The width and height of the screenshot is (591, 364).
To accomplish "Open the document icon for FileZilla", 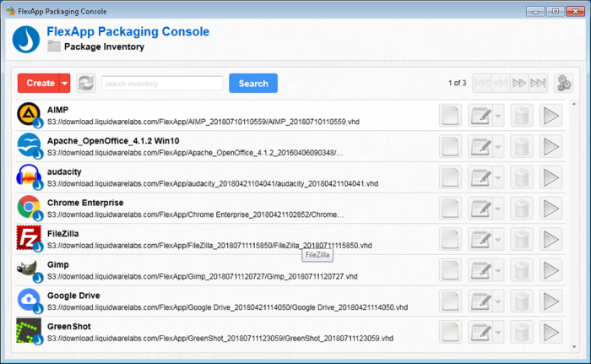I will point(451,239).
